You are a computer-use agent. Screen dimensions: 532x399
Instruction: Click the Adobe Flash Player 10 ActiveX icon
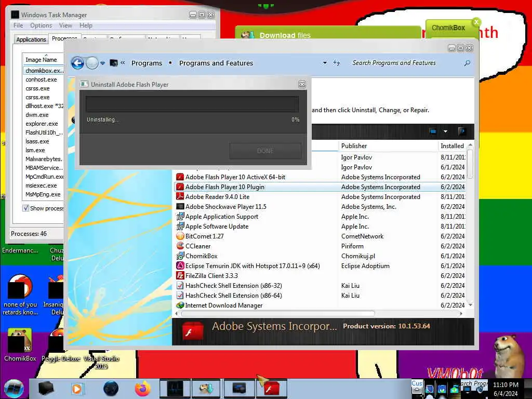click(180, 177)
